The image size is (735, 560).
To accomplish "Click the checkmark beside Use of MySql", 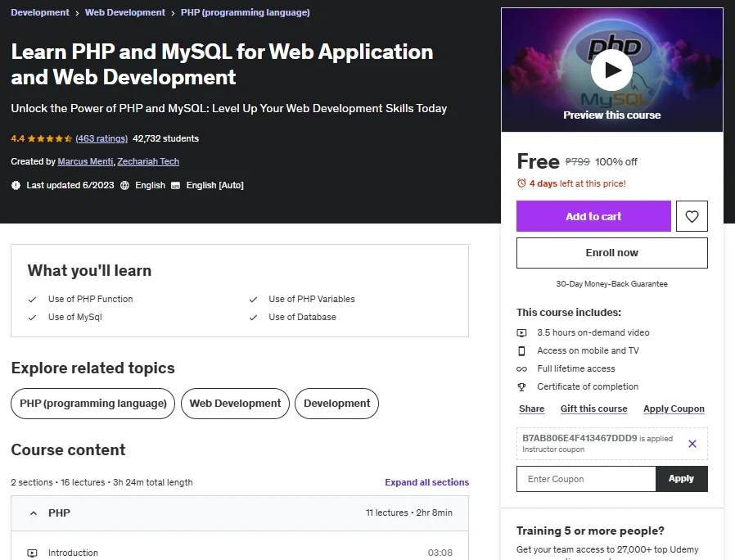I will 33,318.
